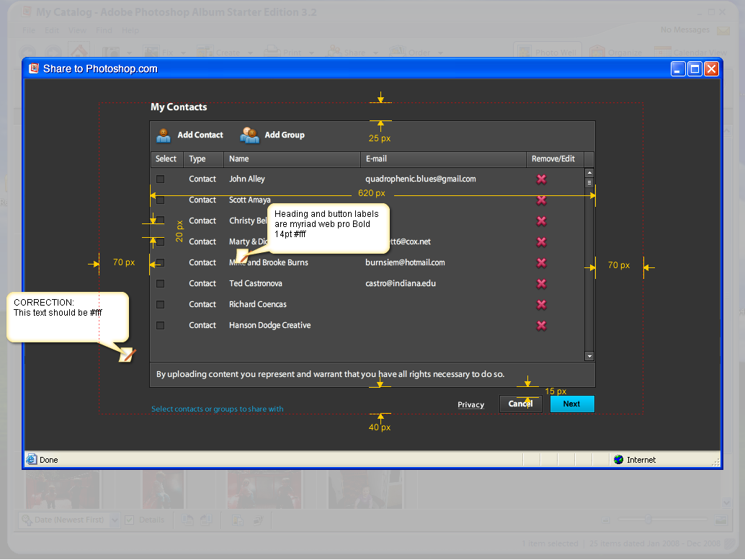This screenshot has width=745, height=560.
Task: Select the Ted Castronova name cell
Action: pyautogui.click(x=256, y=284)
